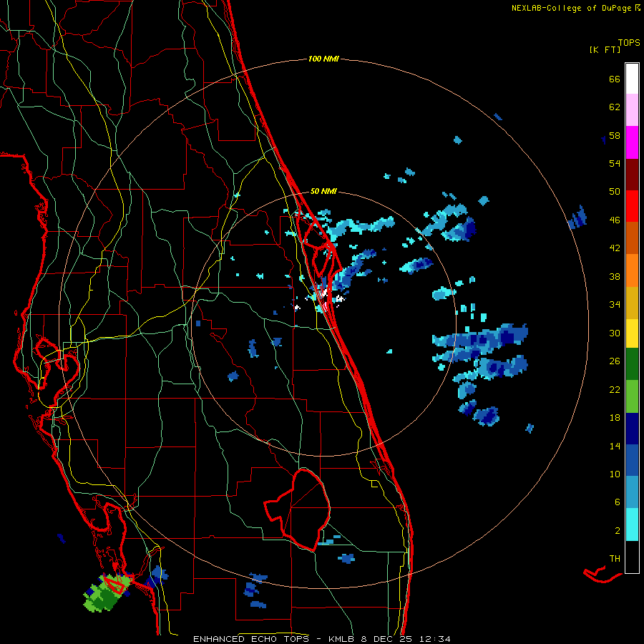The image size is (644, 644).
Task: Click legend value 30
Action: click(615, 333)
